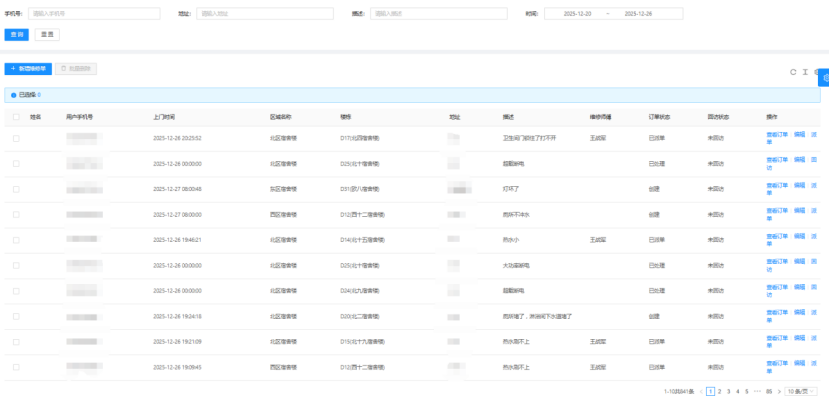Click the 重置 reset button
Image resolution: width=830 pixels, height=406 pixels.
[46, 34]
